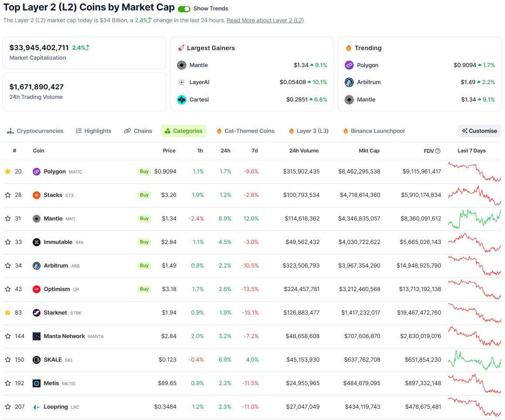Screen dimensions: 505x420
Task: Open LayerAI in Largest Gainers
Action: (x=200, y=82)
